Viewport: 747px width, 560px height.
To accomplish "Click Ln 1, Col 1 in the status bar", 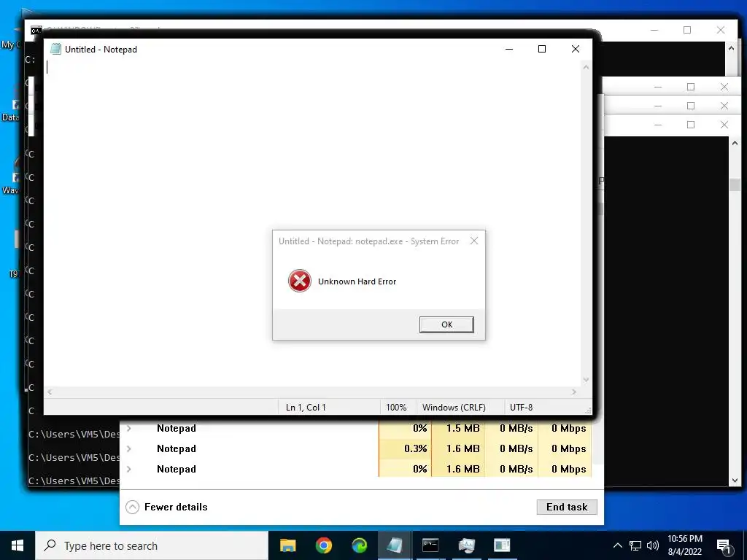I will click(x=306, y=408).
